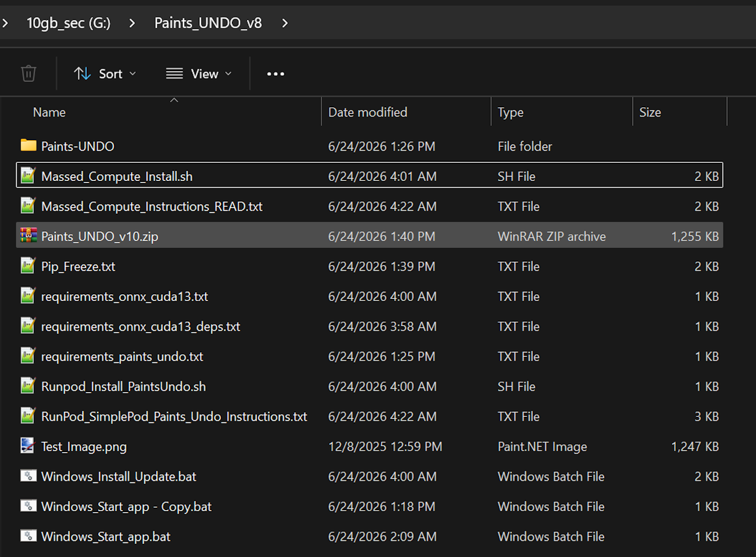The height and width of the screenshot is (557, 756).
Task: Click the Windows_Start_app - Copy.bat batch icon
Action: tap(28, 506)
